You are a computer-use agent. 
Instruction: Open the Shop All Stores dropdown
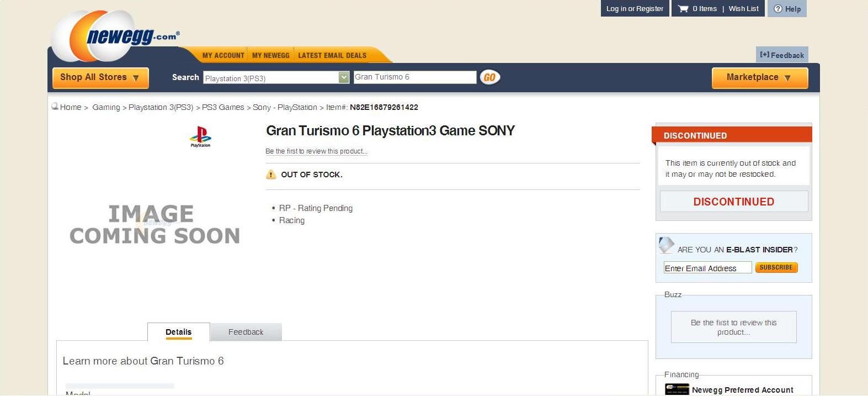[100, 78]
